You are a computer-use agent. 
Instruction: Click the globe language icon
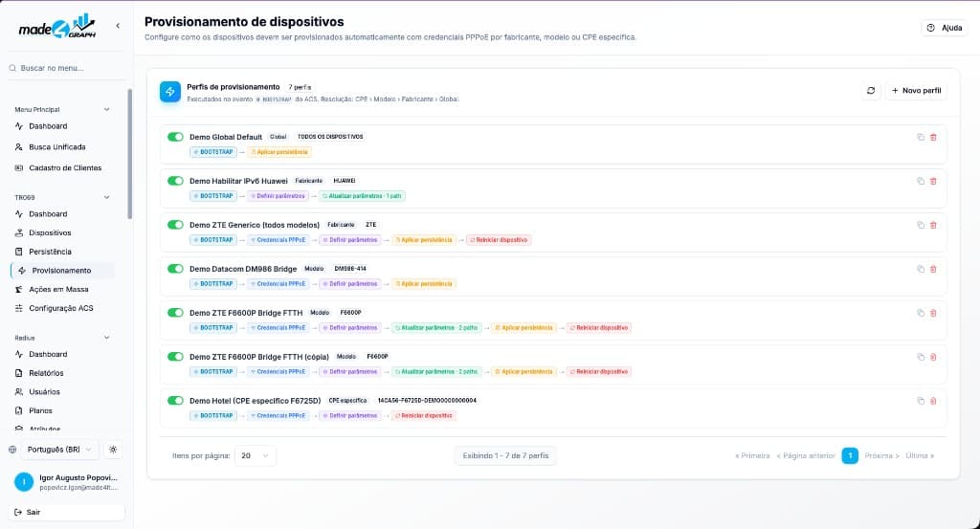[12, 450]
